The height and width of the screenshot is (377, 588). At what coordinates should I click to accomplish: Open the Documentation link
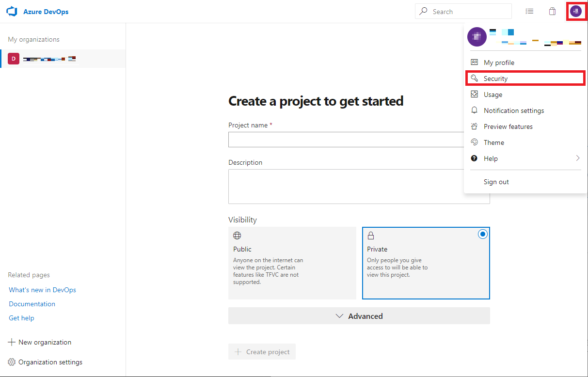(x=32, y=304)
